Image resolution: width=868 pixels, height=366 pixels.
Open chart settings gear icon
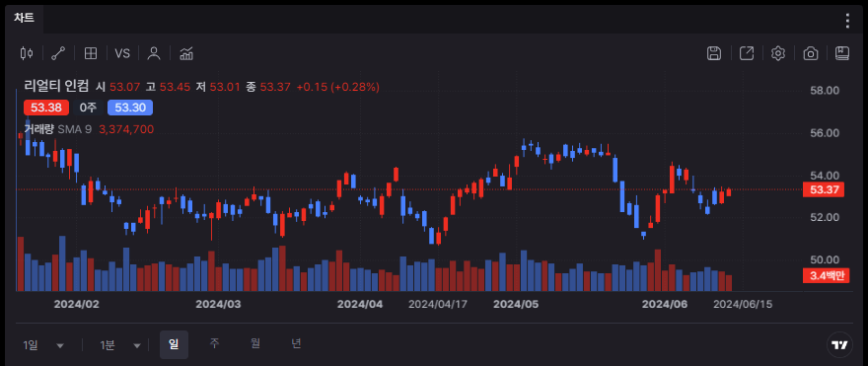pyautogui.click(x=778, y=53)
